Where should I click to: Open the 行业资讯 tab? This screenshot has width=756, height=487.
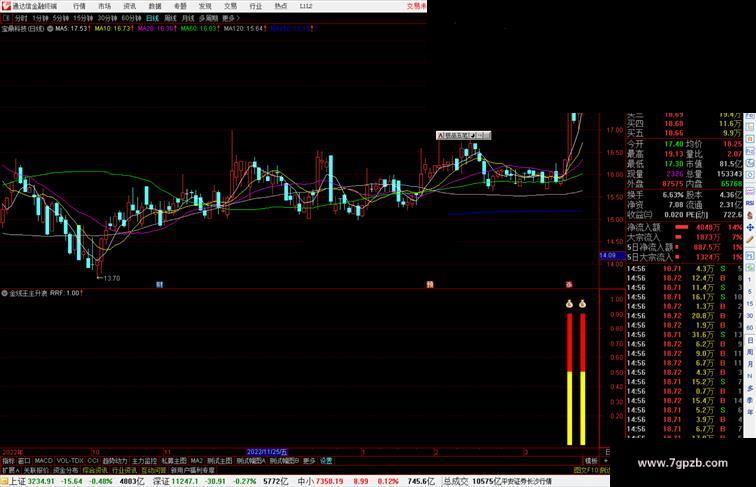coord(124,470)
